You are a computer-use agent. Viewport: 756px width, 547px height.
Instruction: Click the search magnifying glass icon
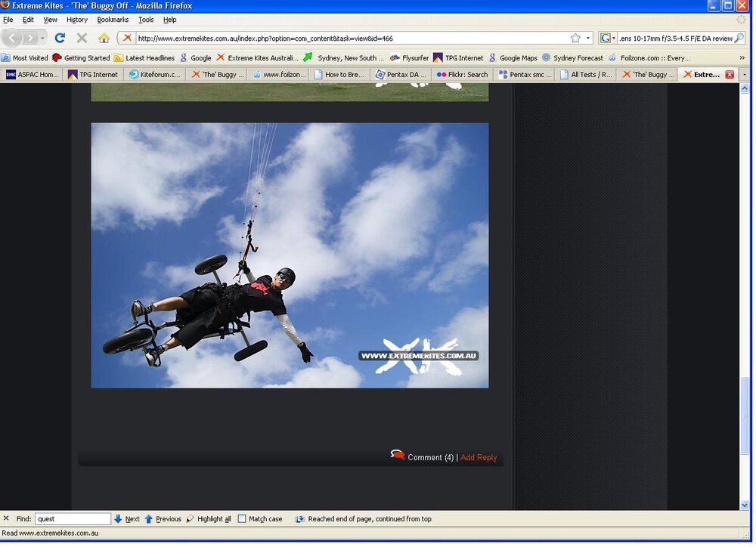[739, 38]
